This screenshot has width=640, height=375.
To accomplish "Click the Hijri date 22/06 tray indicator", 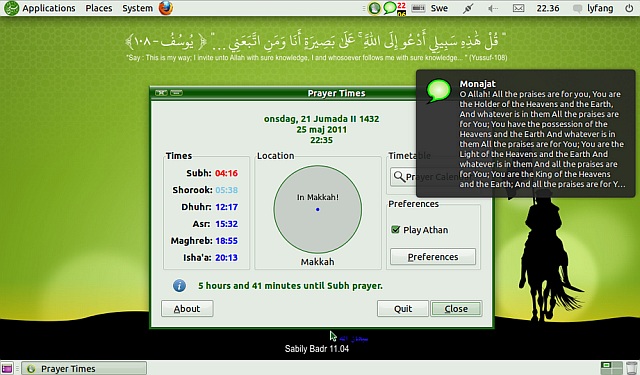I will click(x=402, y=9).
